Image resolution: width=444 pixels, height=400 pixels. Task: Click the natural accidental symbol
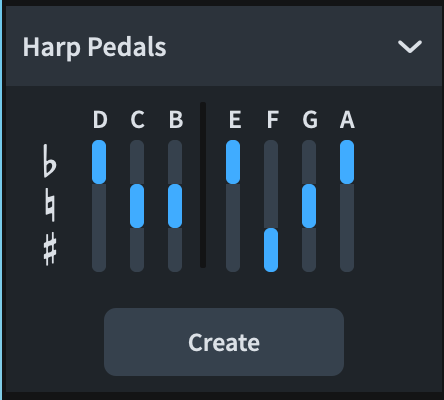tap(50, 205)
